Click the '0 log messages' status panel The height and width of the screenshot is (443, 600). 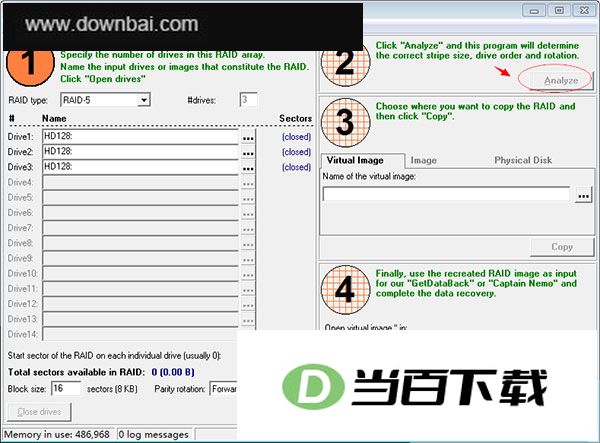[x=155, y=435]
